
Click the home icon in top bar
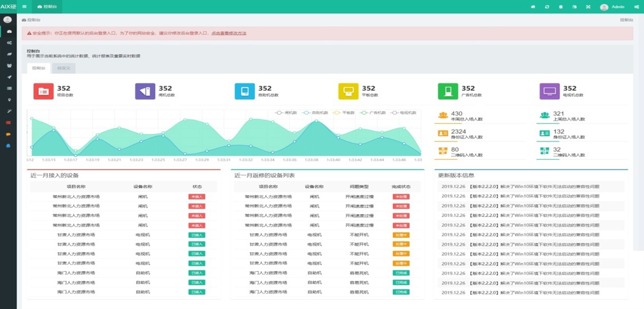click(x=533, y=7)
